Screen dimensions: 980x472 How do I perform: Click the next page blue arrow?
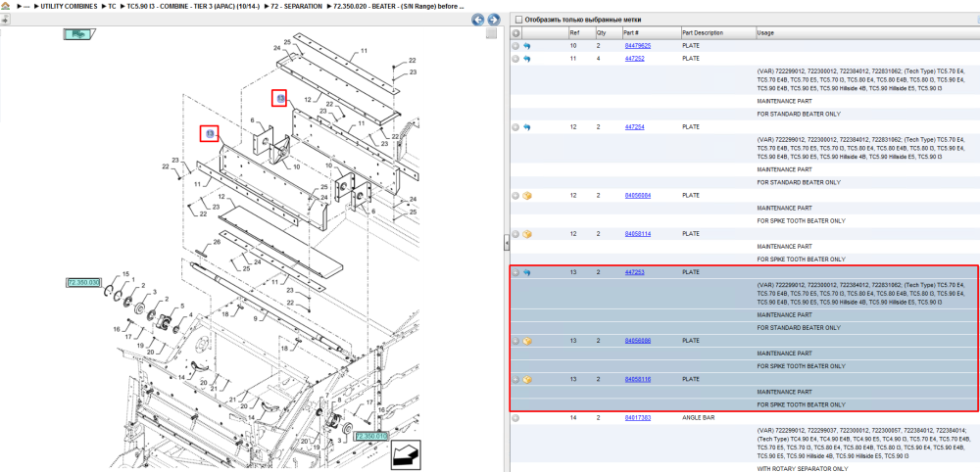[493, 20]
